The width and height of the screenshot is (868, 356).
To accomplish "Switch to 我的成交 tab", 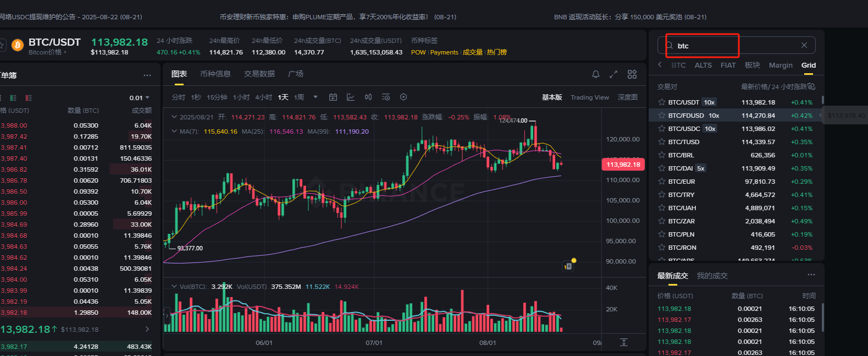I will [x=712, y=276].
